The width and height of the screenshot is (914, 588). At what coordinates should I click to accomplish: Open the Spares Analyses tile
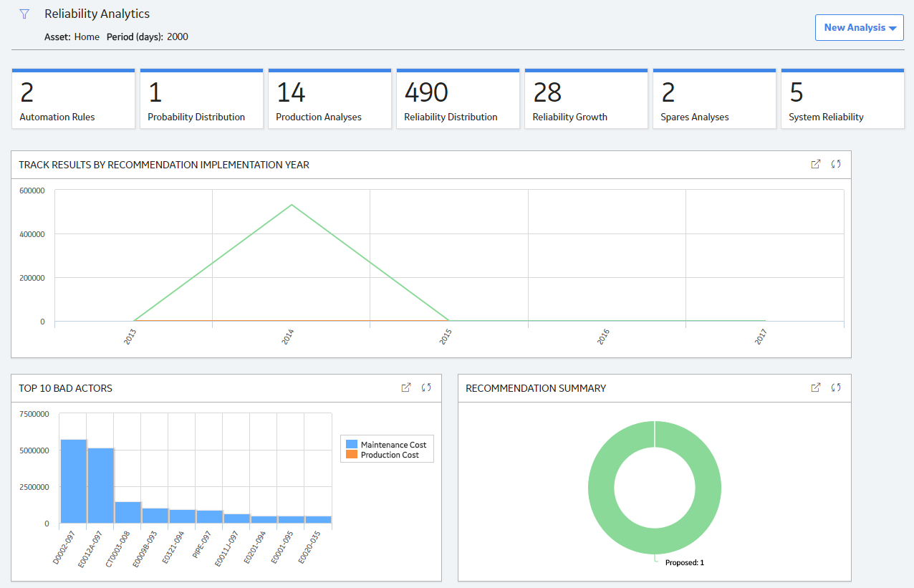[714, 99]
